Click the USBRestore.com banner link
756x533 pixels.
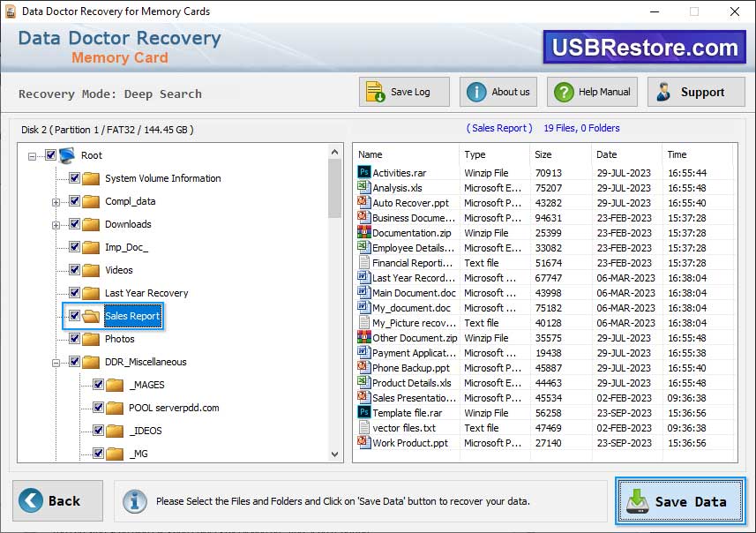645,48
